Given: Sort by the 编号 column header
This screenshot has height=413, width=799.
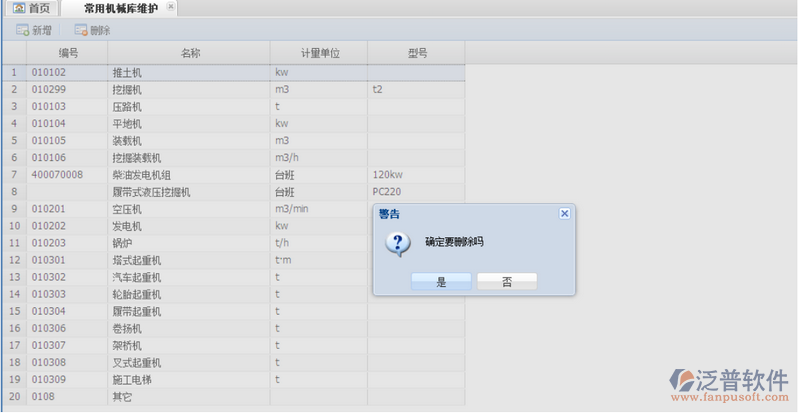Looking at the screenshot, I should (x=68, y=53).
